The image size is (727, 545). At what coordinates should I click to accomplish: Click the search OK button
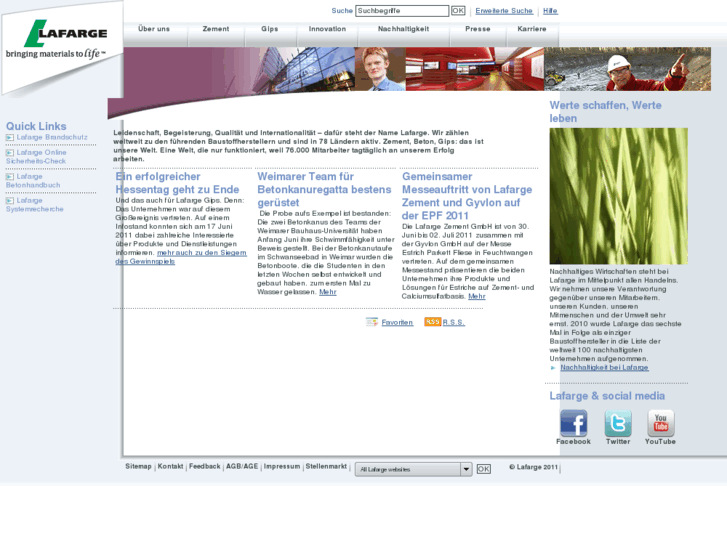458,11
